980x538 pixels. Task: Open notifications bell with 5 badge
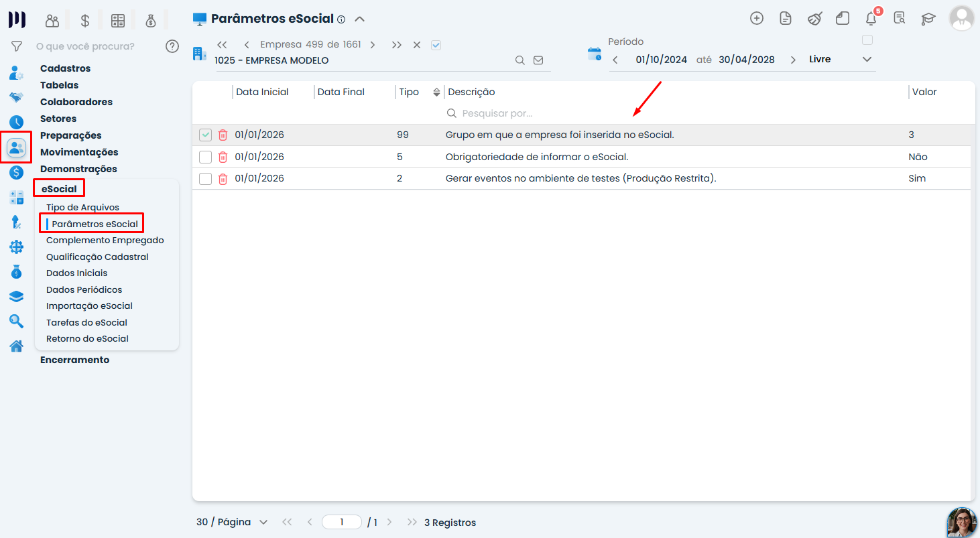pos(871,18)
